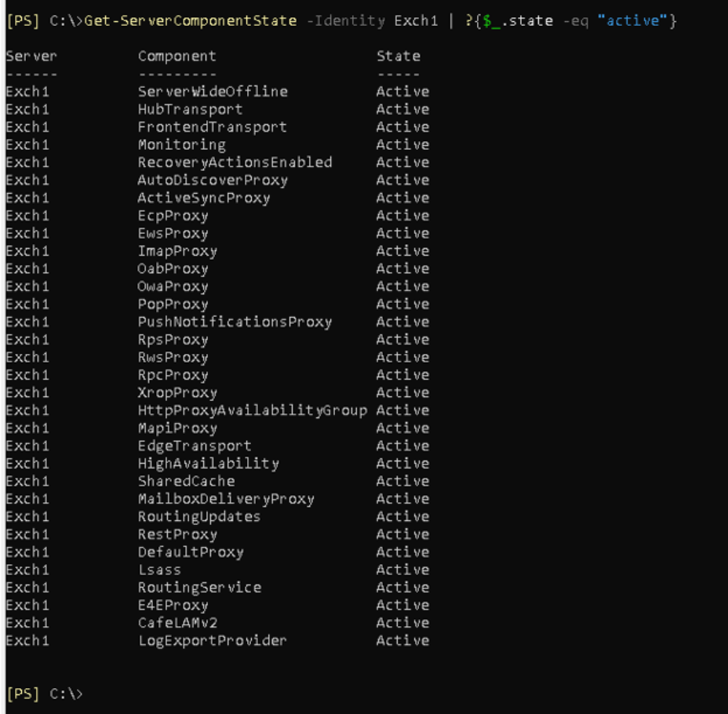The height and width of the screenshot is (714, 728).
Task: Click the Lsass component row
Action: point(218,570)
